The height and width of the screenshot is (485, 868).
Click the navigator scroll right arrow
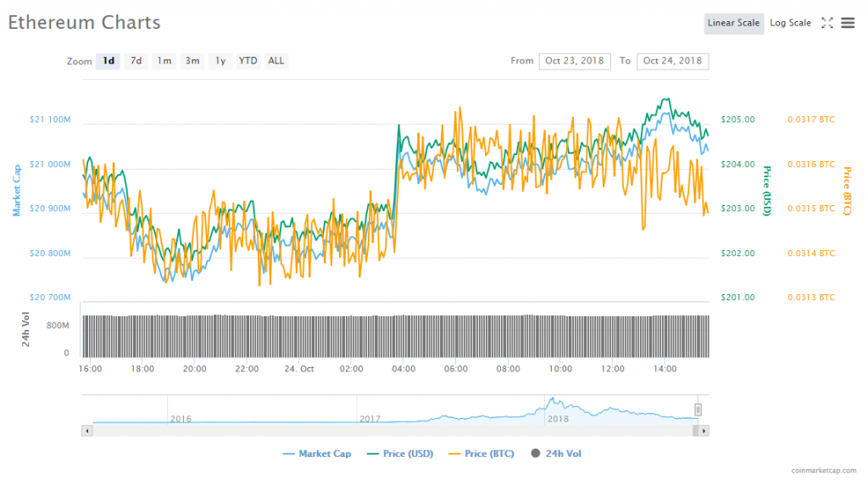click(704, 431)
